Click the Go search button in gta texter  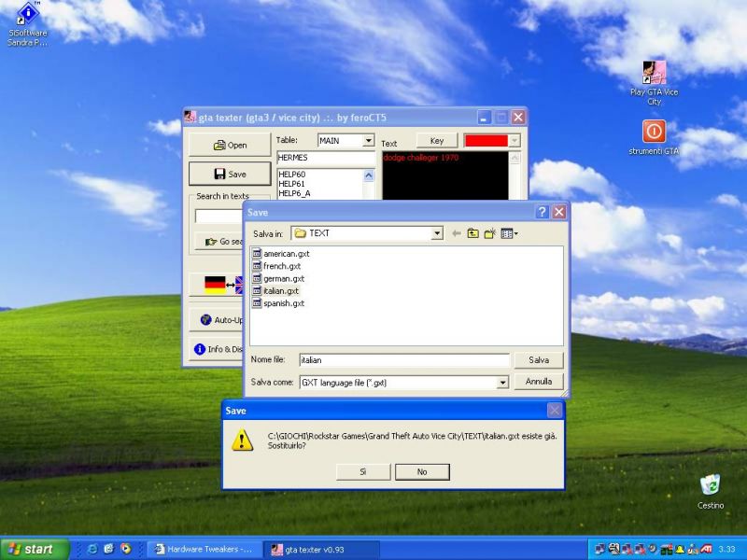(219, 242)
